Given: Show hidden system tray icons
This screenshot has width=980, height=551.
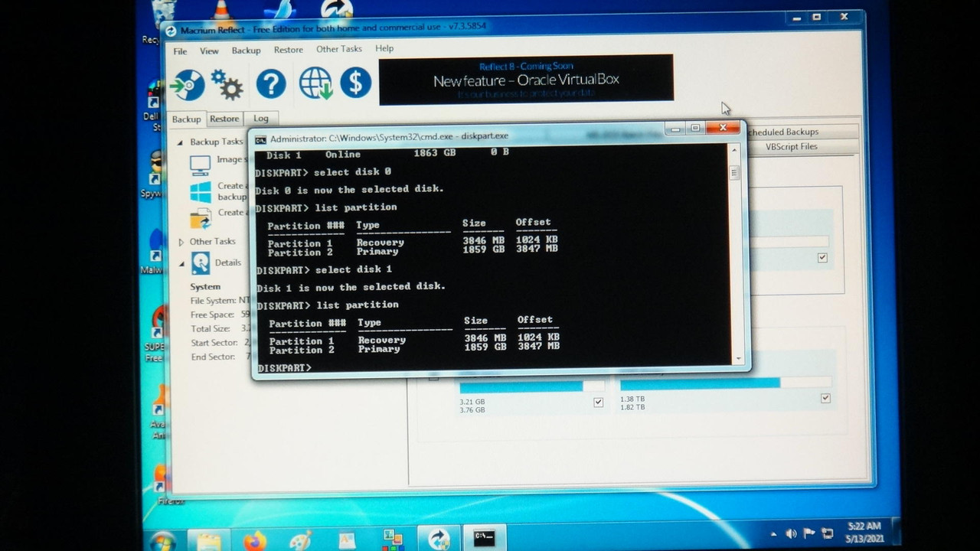Looking at the screenshot, I should click(x=773, y=534).
